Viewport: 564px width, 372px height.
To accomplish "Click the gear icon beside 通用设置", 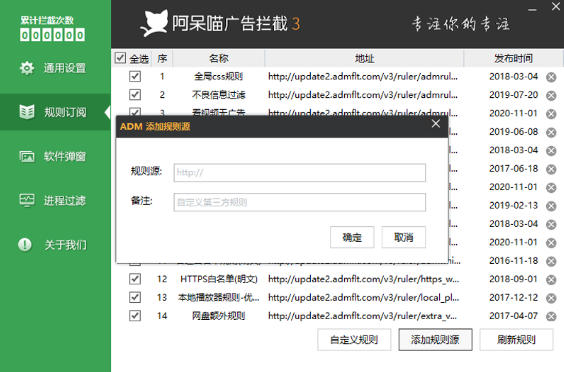I will click(27, 68).
